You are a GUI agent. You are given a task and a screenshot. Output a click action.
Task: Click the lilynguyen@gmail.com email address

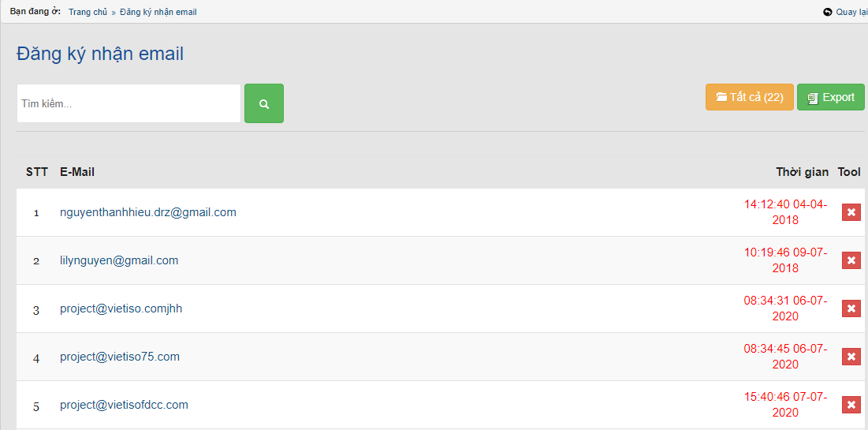[119, 260]
